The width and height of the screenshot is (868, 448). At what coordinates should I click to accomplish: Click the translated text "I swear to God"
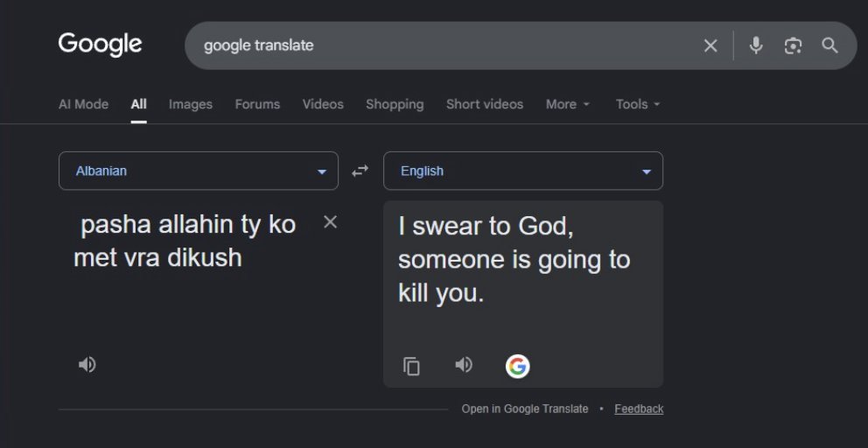coord(486,227)
